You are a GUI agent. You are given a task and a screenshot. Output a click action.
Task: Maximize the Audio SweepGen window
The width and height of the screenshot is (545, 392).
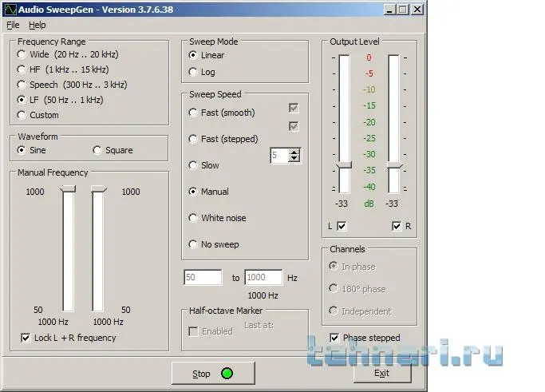pyautogui.click(x=403, y=10)
